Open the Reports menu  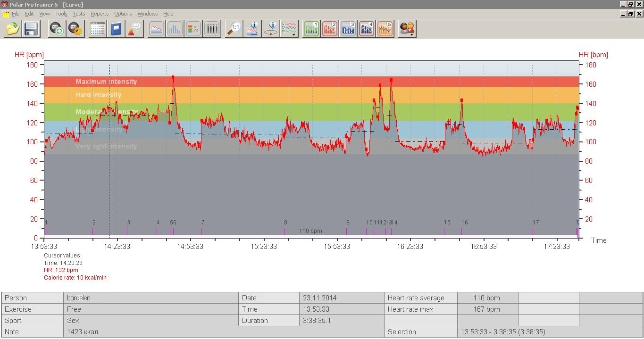[x=100, y=14]
